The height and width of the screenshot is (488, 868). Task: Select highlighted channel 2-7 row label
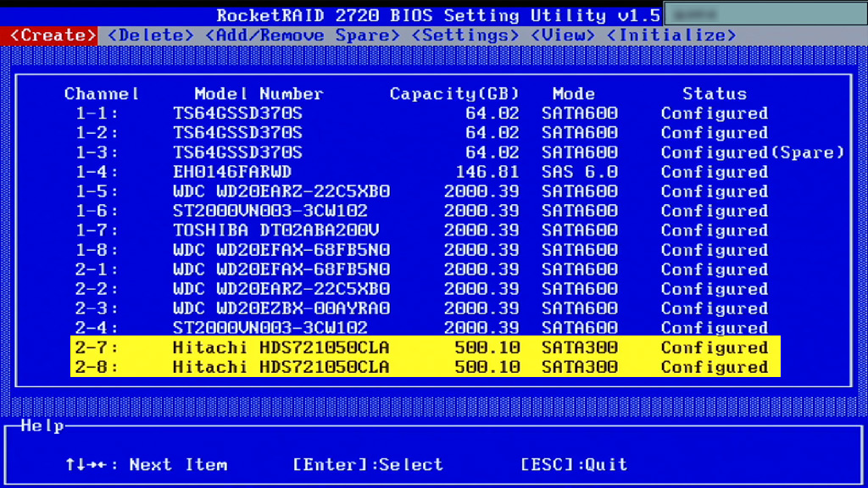97,347
